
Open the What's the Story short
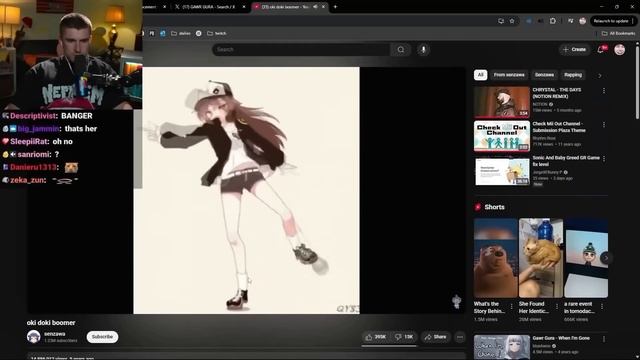496,258
